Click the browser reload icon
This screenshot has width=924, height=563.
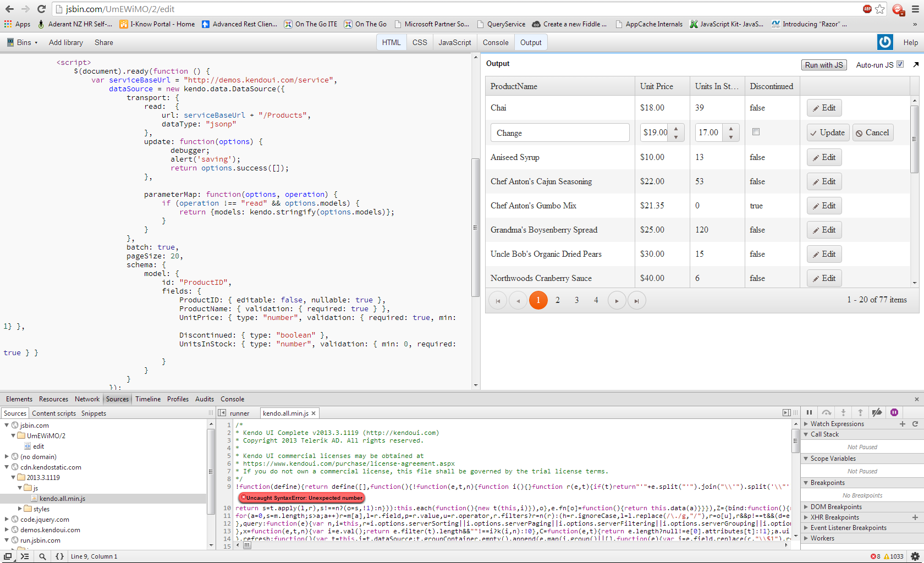click(x=41, y=9)
